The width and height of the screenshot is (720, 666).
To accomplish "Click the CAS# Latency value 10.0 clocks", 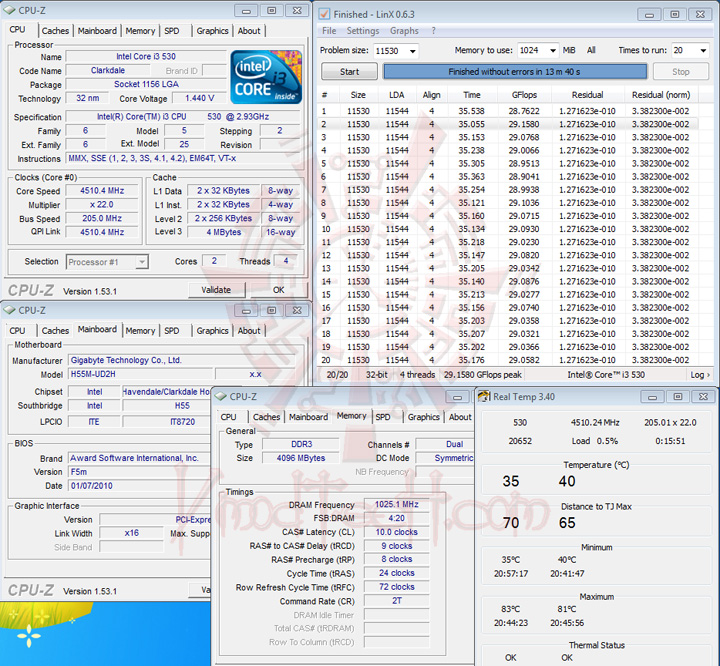I will (396, 532).
